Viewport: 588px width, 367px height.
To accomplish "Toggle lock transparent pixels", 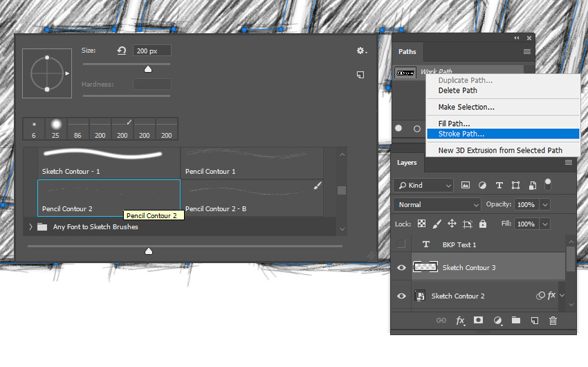I will [x=421, y=224].
